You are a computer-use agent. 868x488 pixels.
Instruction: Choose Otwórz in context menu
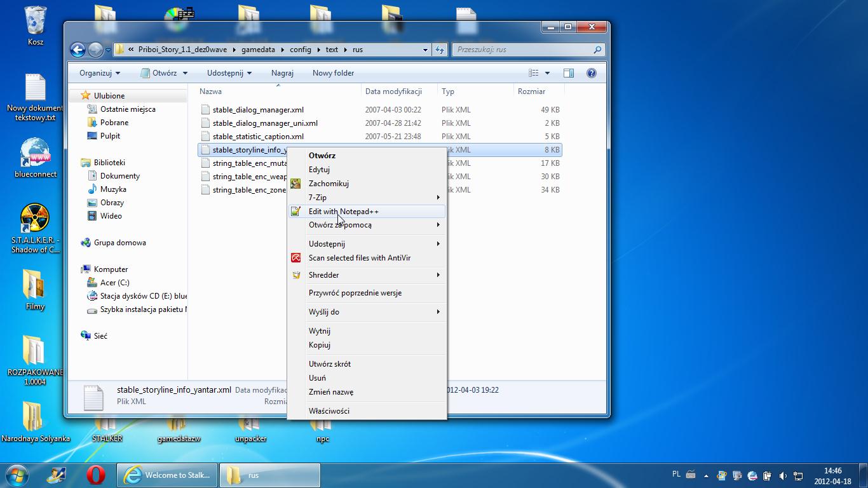pos(367,156)
